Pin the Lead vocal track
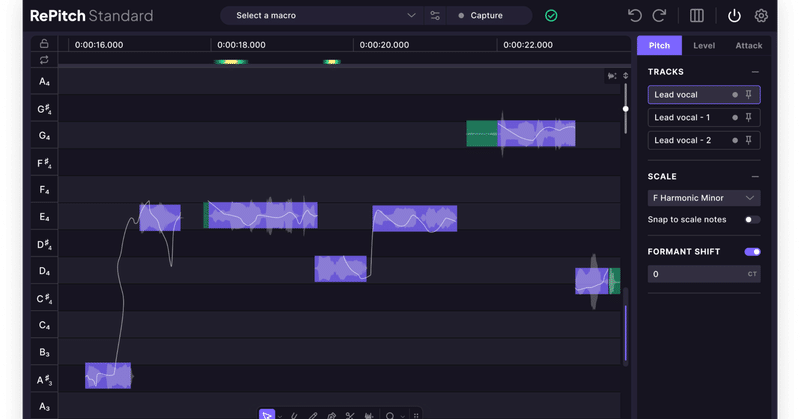Viewport: 800px width, 419px height. click(x=748, y=94)
